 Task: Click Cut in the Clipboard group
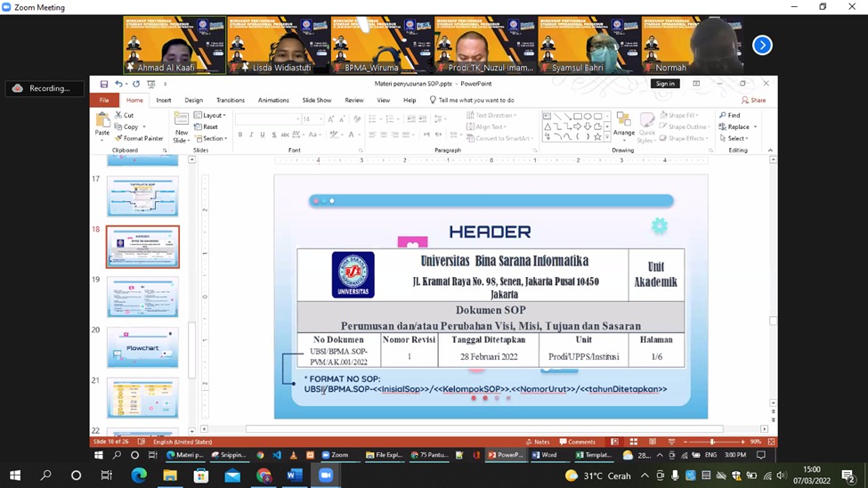(x=125, y=115)
